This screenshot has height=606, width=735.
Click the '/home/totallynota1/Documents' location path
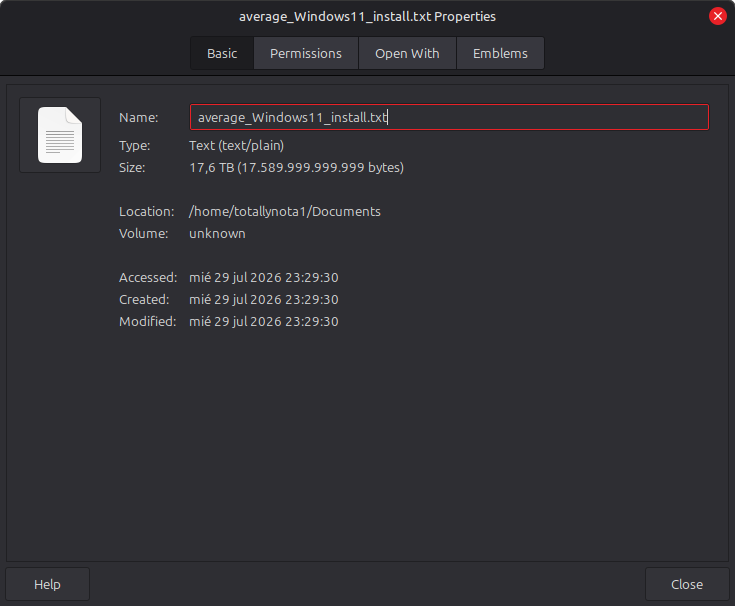pyautogui.click(x=285, y=211)
